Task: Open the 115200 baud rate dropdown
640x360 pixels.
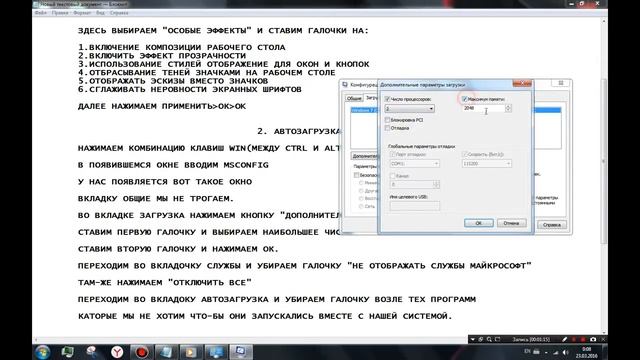Action: point(487,164)
